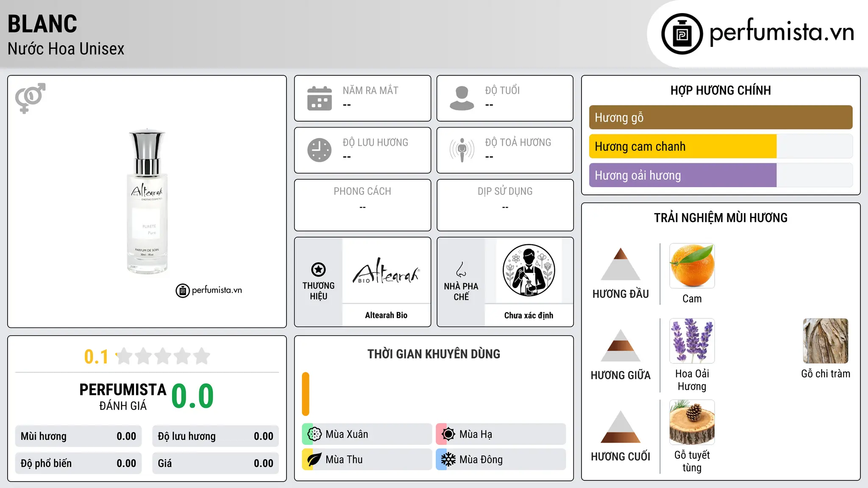Click the star badge icon above Thương hiệu
Image resolution: width=868 pixels, height=488 pixels.
[318, 269]
